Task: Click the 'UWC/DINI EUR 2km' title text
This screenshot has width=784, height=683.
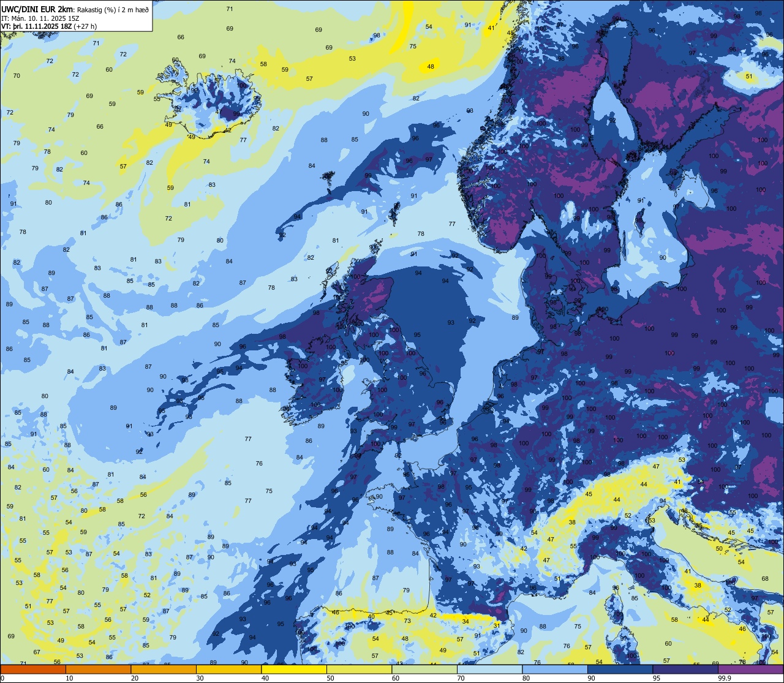Action: pyautogui.click(x=37, y=8)
